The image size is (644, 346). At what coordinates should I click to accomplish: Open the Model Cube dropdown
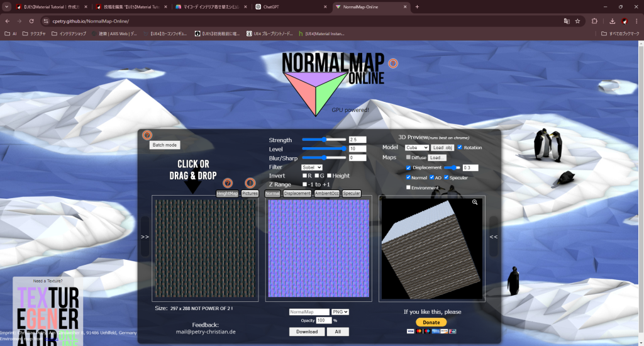pos(417,147)
